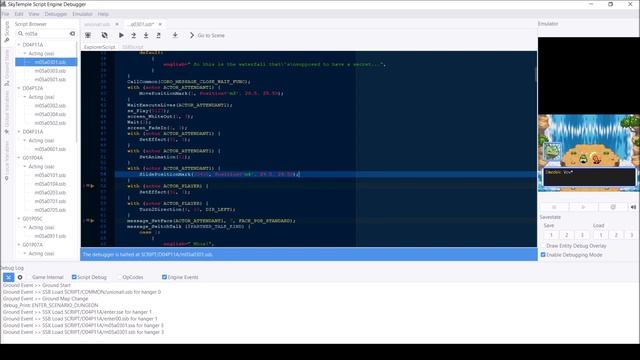Click the emulator reset button

[613, 207]
